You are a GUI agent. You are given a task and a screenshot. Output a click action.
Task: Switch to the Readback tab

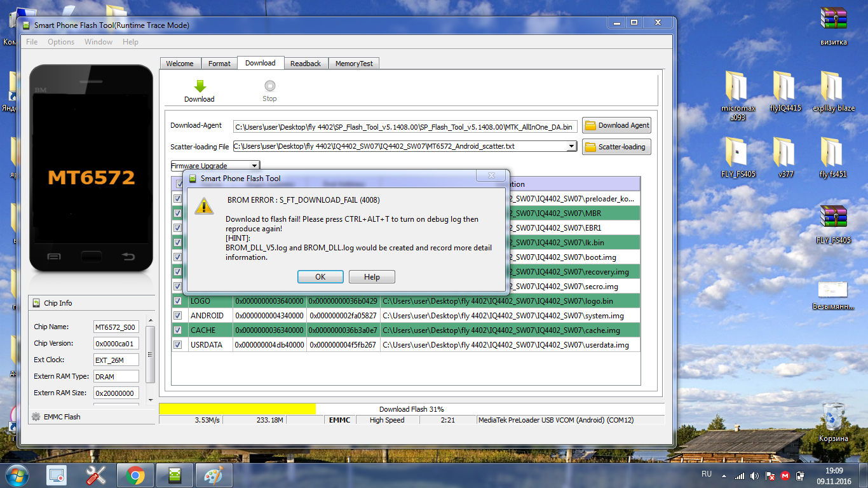pyautogui.click(x=306, y=64)
